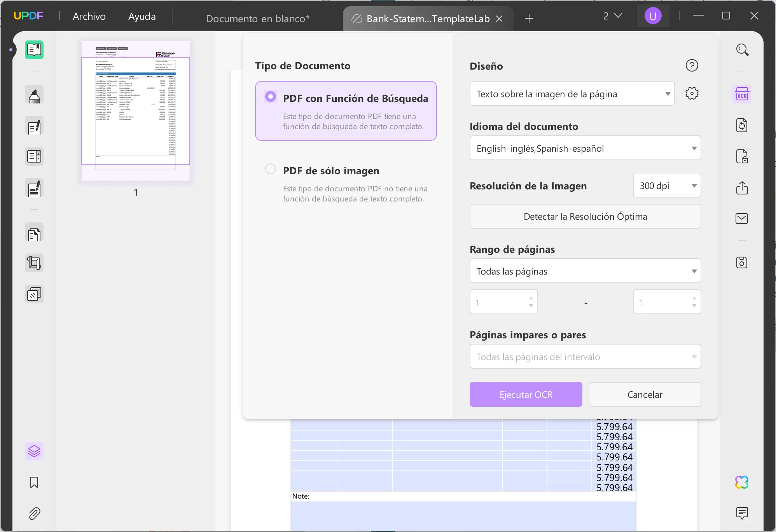Click the user avatar U icon

653,16
